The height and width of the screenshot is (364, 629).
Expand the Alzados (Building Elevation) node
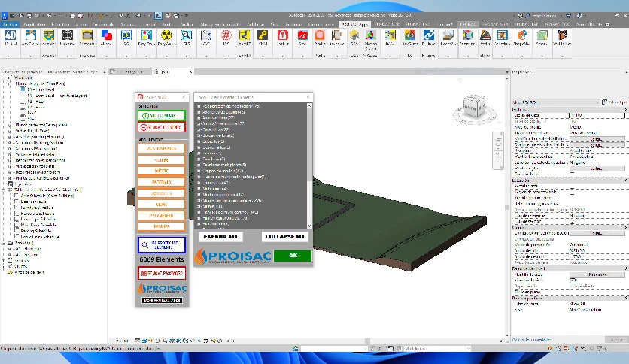[10, 137]
